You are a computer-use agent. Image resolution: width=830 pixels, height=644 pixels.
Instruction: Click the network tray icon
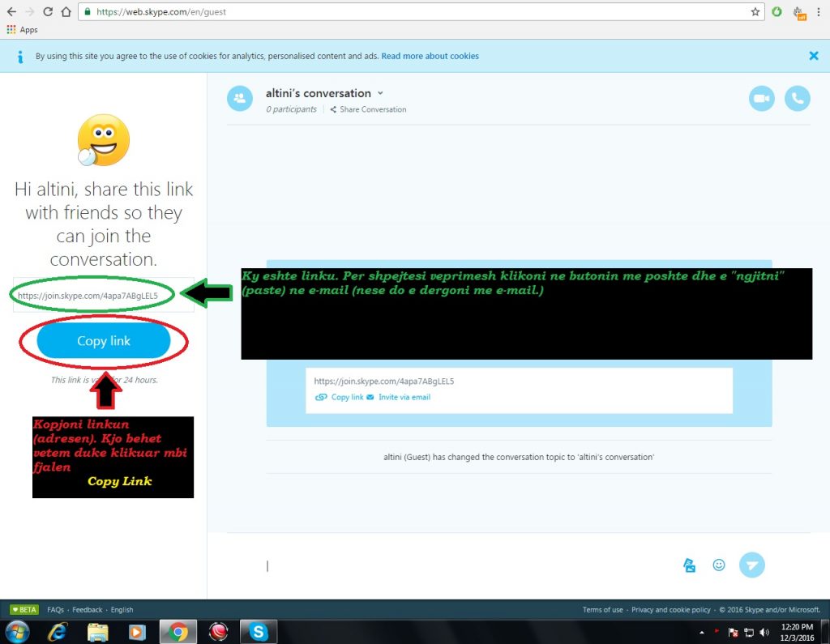click(748, 633)
